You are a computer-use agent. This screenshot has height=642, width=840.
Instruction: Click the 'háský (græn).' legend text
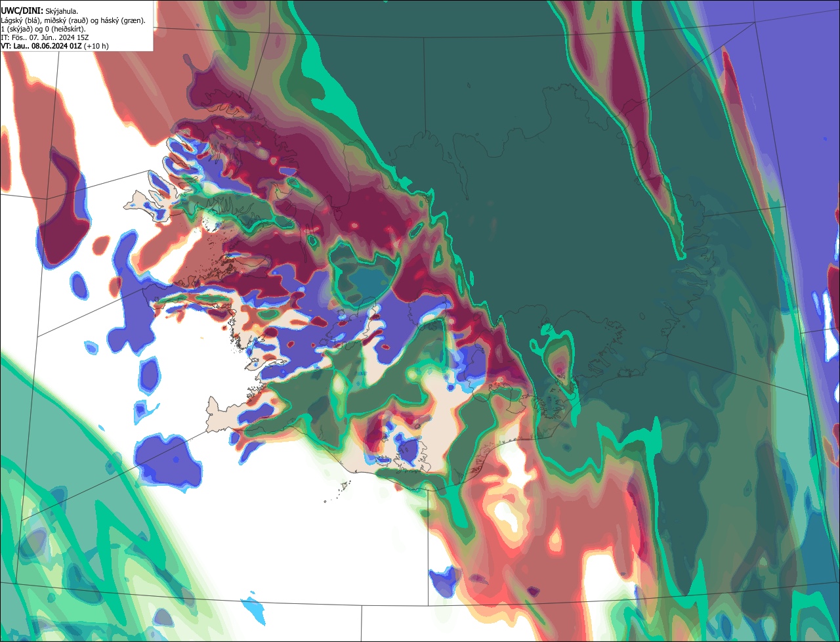click(x=123, y=21)
